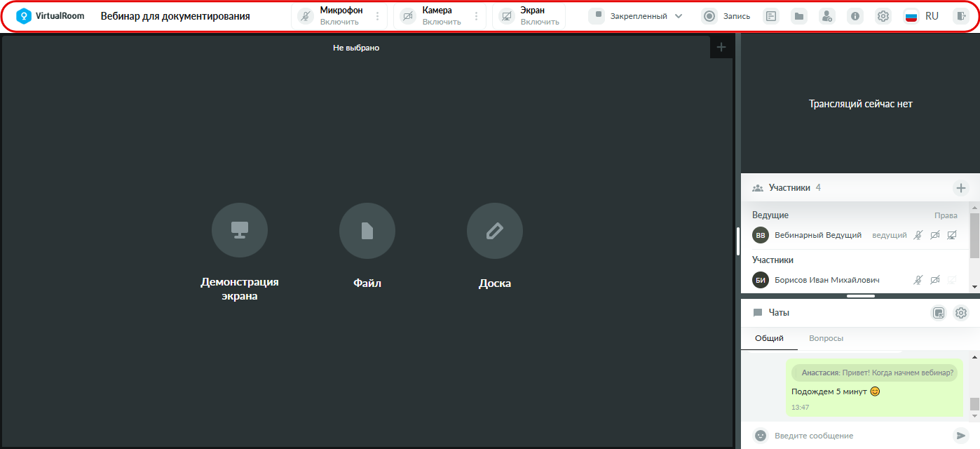Open the notes panel icon in top bar
Image resolution: width=980 pixels, height=449 pixels.
click(x=771, y=16)
